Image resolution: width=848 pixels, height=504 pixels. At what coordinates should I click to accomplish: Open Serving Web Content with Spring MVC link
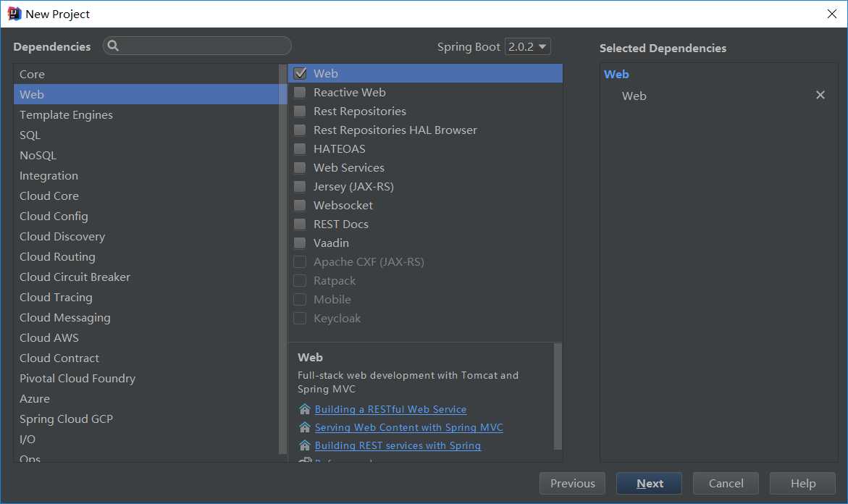(409, 427)
